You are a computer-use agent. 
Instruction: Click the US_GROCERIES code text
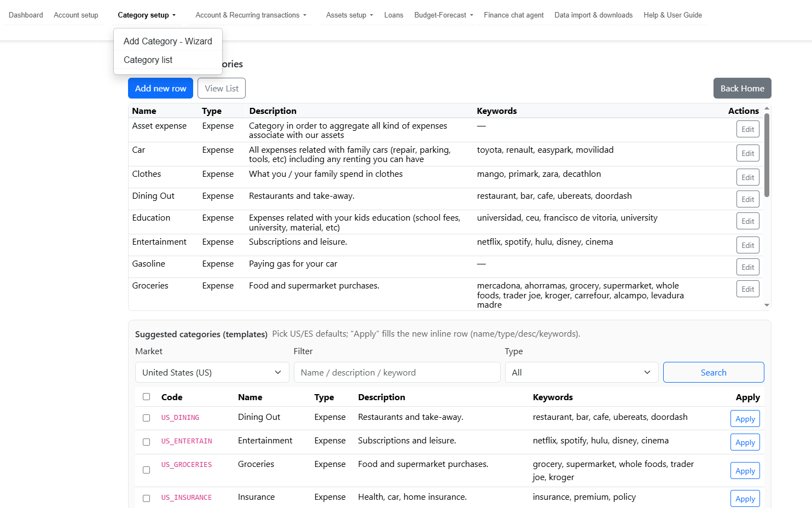pyautogui.click(x=187, y=465)
